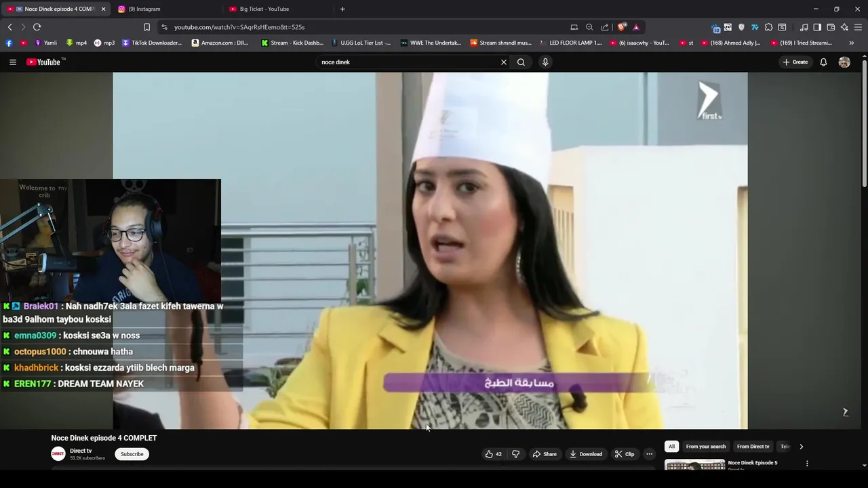This screenshot has height=488, width=868.
Task: Download the video
Action: click(586, 454)
